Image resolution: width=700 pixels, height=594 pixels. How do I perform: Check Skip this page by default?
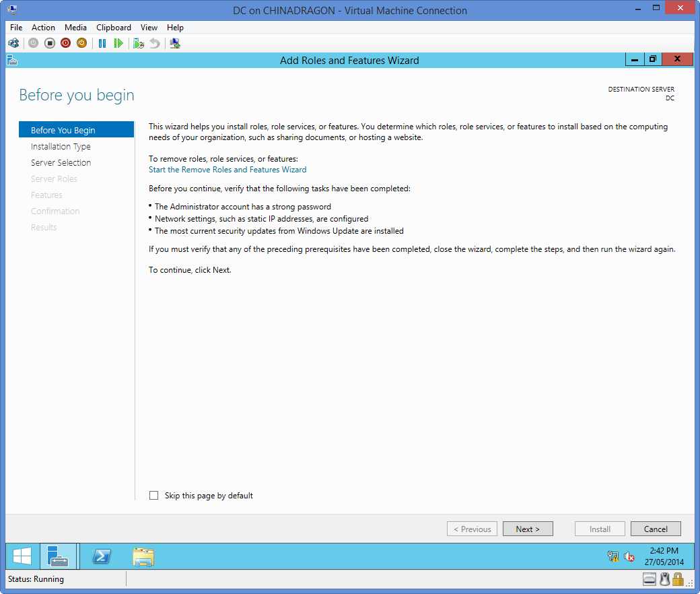click(154, 495)
